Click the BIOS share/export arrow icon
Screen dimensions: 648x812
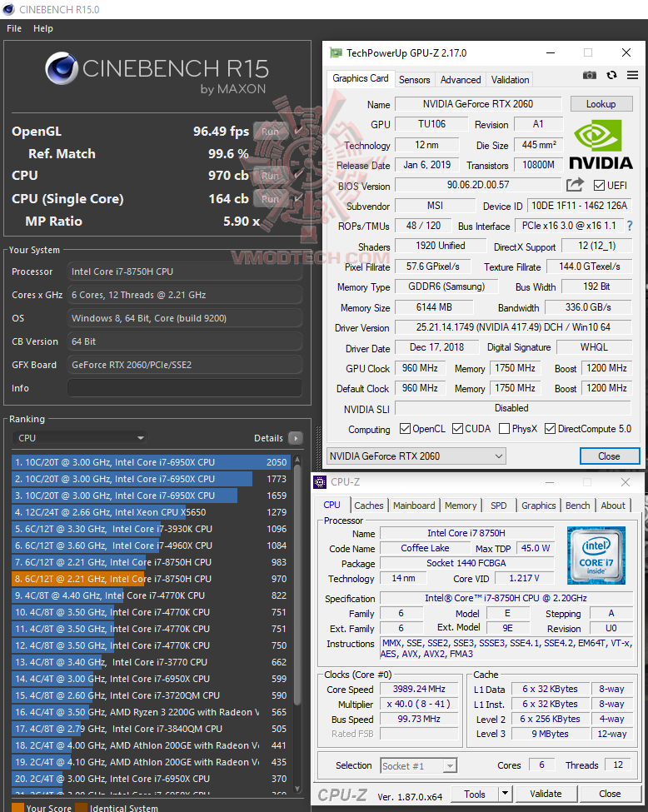[575, 184]
